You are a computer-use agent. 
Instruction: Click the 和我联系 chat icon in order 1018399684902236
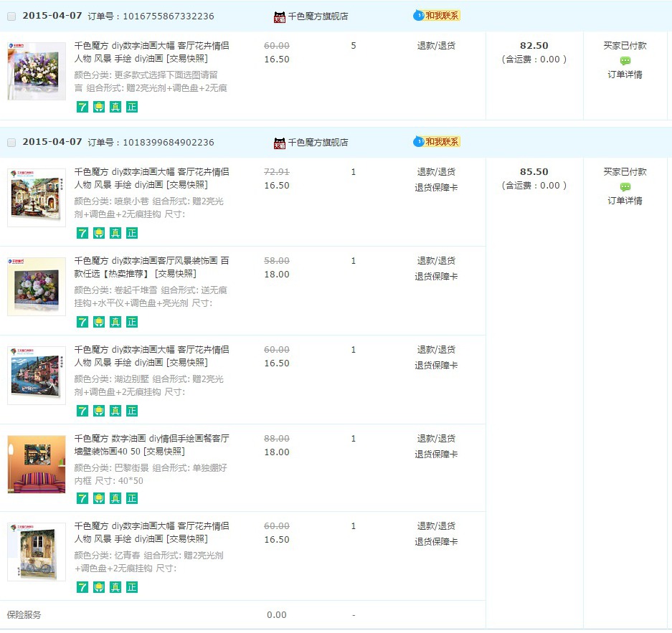[437, 142]
